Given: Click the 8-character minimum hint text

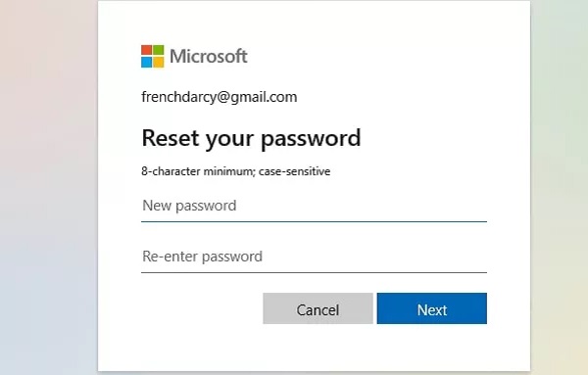Looking at the screenshot, I should tap(236, 171).
